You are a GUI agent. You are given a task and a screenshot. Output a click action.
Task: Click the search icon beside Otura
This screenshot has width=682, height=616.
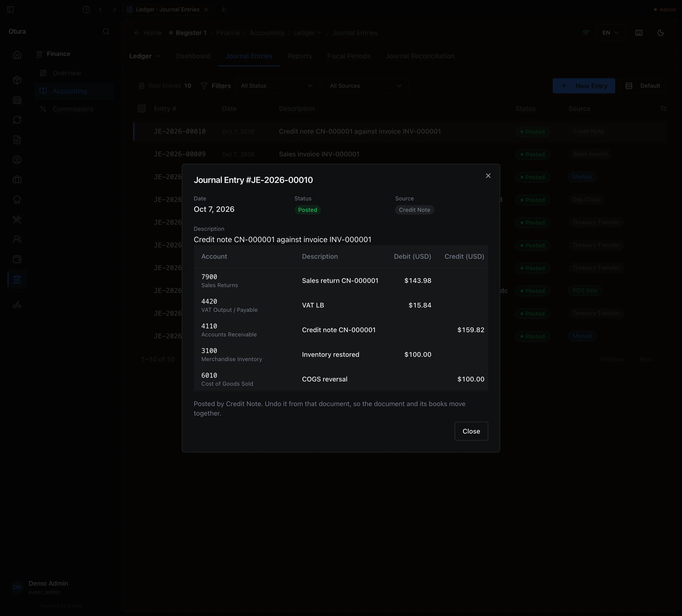(106, 32)
